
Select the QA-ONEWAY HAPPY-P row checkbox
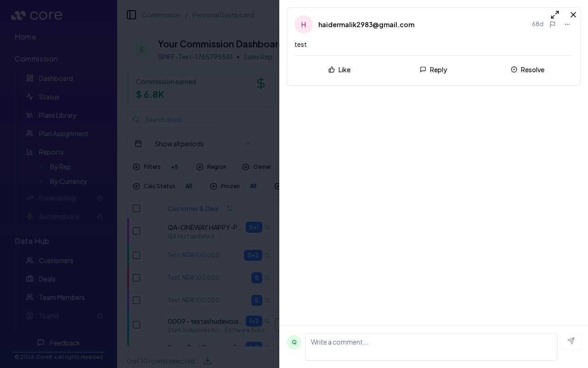click(x=136, y=231)
